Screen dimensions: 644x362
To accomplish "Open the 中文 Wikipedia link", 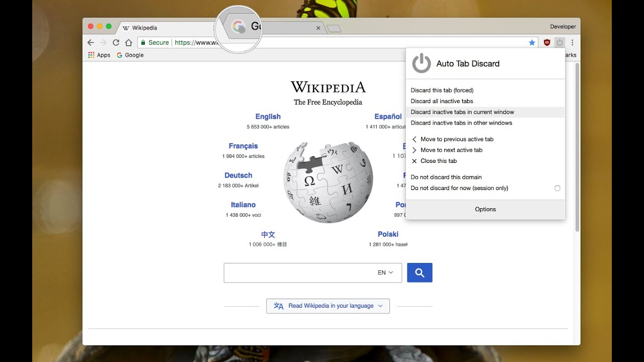I will click(x=268, y=234).
